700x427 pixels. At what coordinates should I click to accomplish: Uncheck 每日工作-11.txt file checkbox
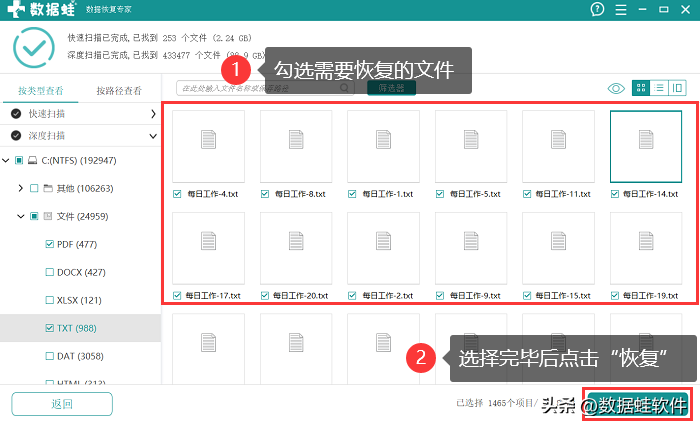click(527, 194)
